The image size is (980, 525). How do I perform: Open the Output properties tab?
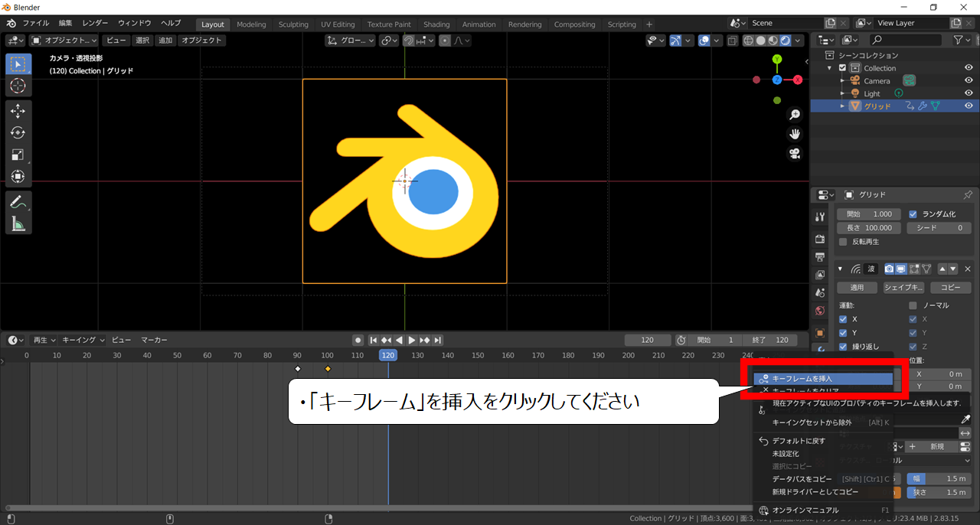pyautogui.click(x=820, y=256)
